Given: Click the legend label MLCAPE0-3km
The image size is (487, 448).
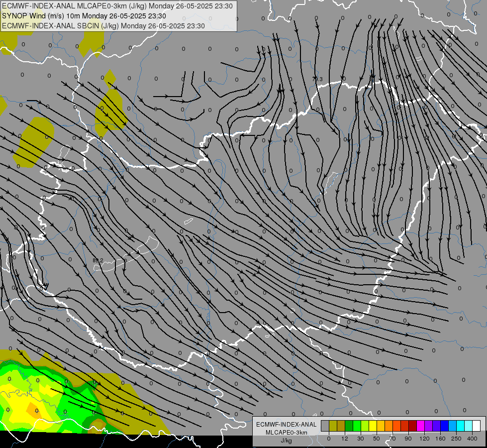Looking at the screenshot, I should 286,433.
